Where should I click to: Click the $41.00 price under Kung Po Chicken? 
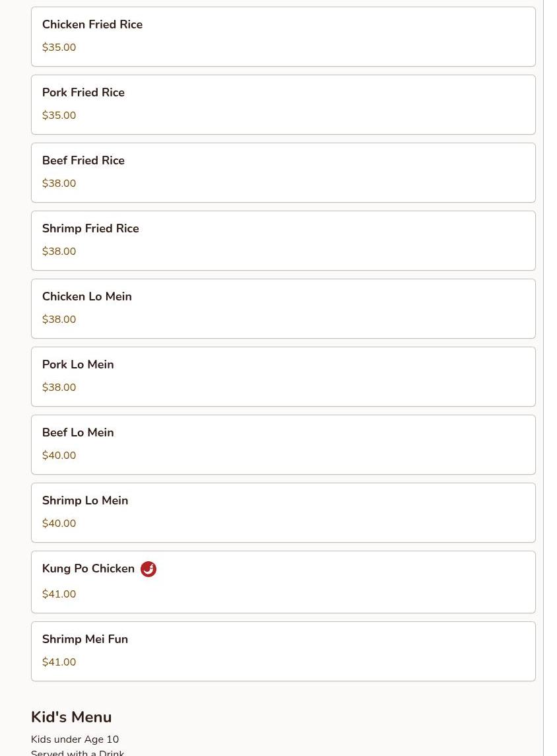(x=59, y=594)
